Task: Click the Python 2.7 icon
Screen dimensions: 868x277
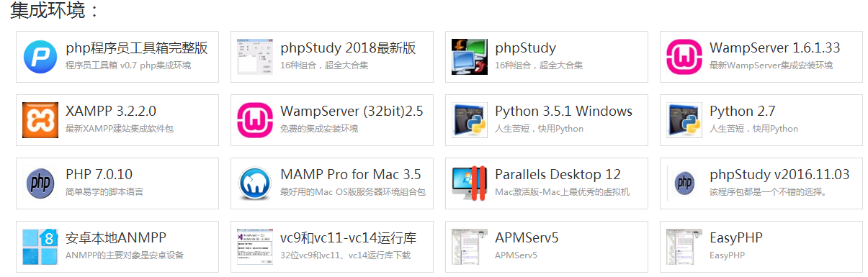Action: coord(684,120)
